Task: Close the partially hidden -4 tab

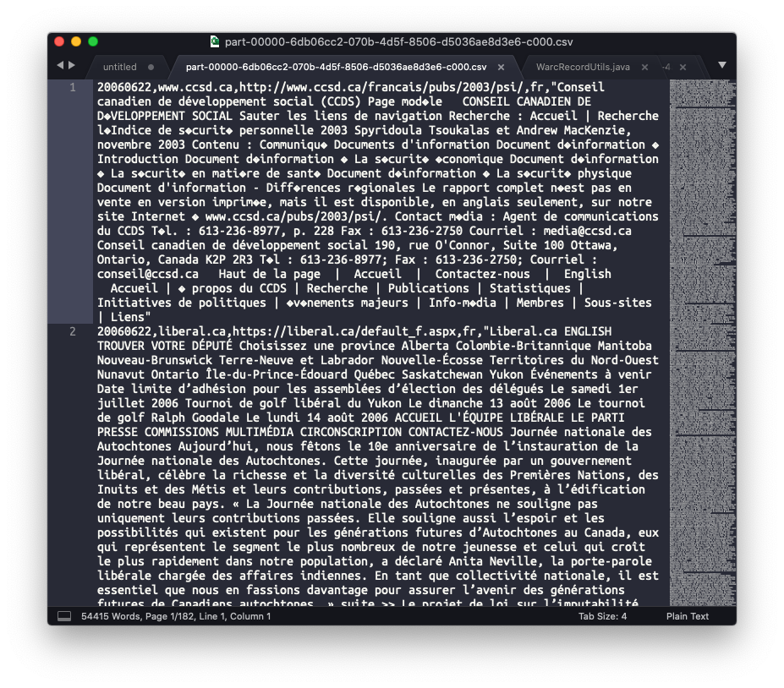Action: (683, 67)
